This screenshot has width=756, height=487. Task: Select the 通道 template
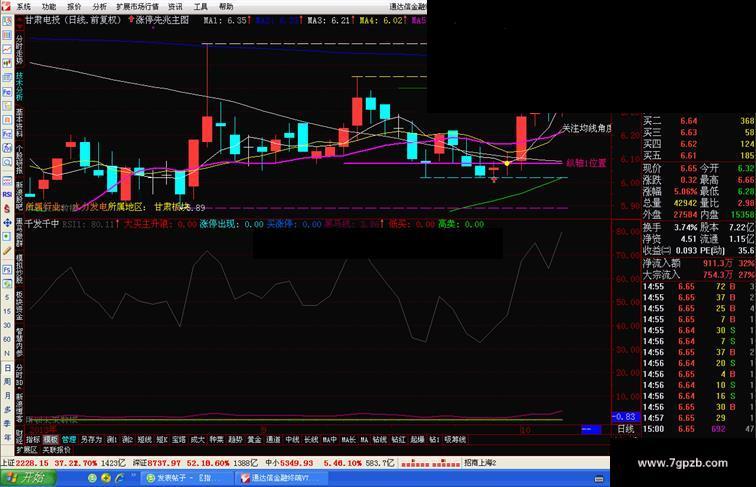click(x=273, y=440)
